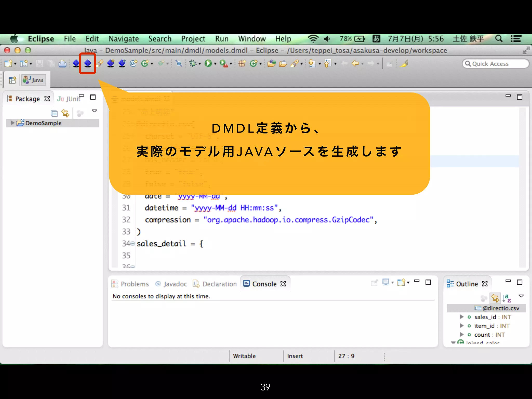Open the Navigate menu
Screen dimensions: 532x399
124,39
